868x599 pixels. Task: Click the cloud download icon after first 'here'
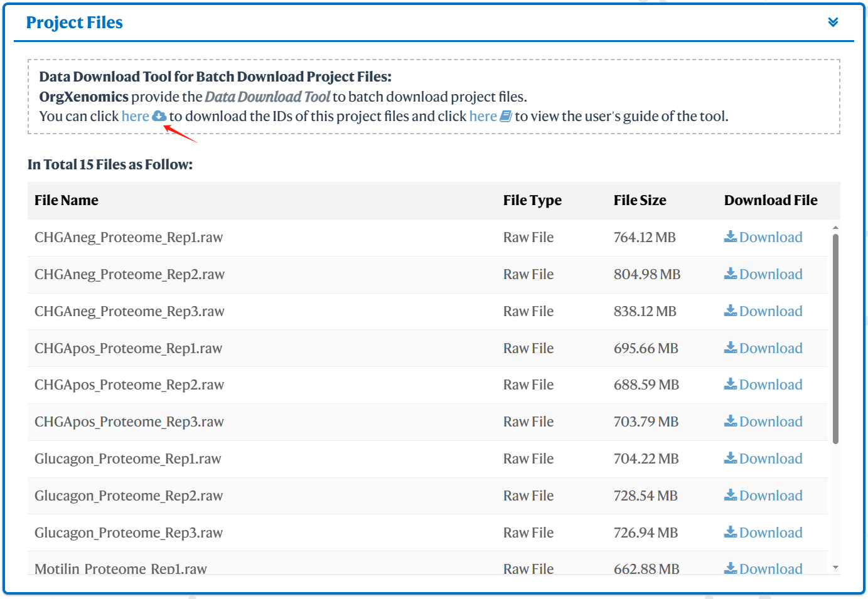159,116
